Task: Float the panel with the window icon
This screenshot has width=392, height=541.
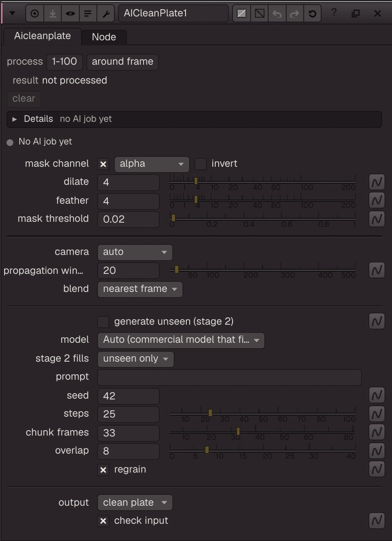Action: pyautogui.click(x=355, y=13)
